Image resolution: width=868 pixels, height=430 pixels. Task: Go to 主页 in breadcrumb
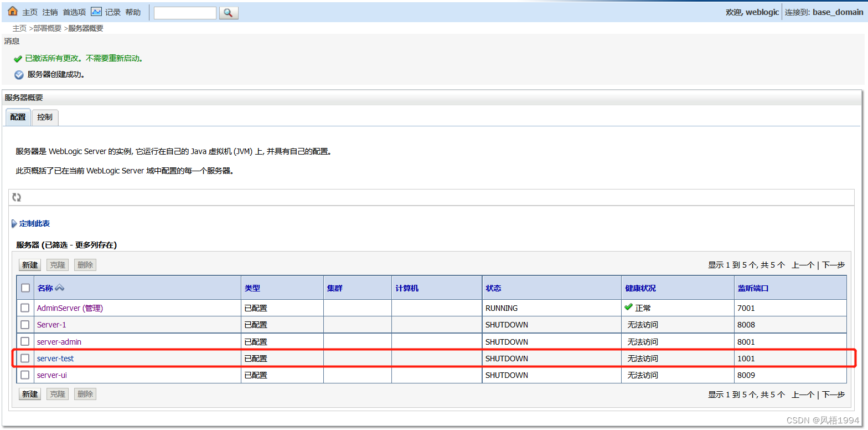click(19, 28)
